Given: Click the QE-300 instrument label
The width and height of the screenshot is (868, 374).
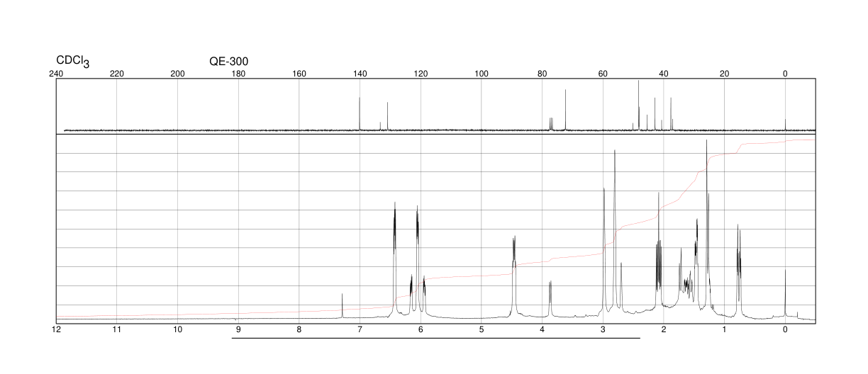Looking at the screenshot, I should pos(228,62).
